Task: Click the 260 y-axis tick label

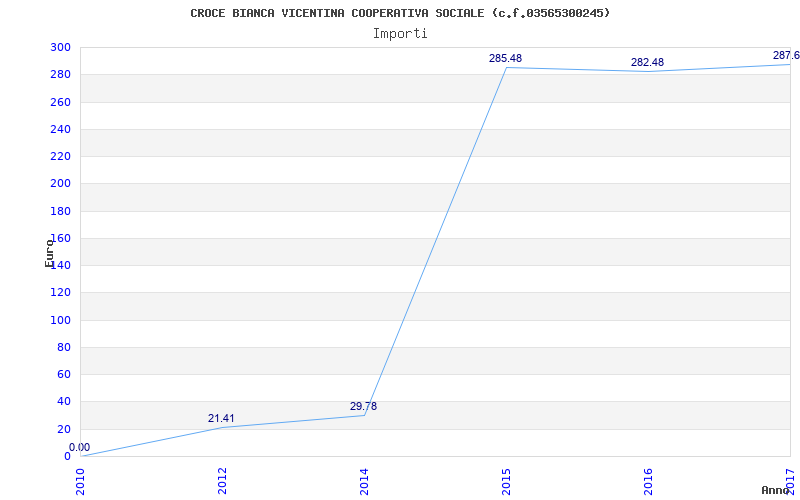Action: pyautogui.click(x=60, y=102)
